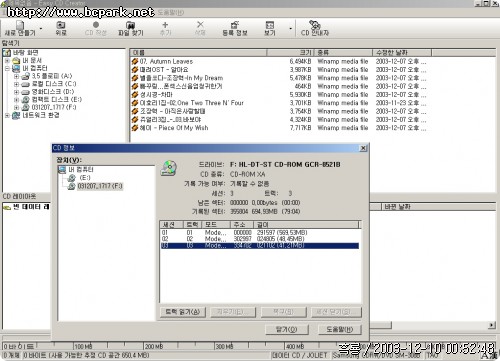Expand the 내 문서 tree node
Viewport: 500px width, 361px height.
pos(7,61)
